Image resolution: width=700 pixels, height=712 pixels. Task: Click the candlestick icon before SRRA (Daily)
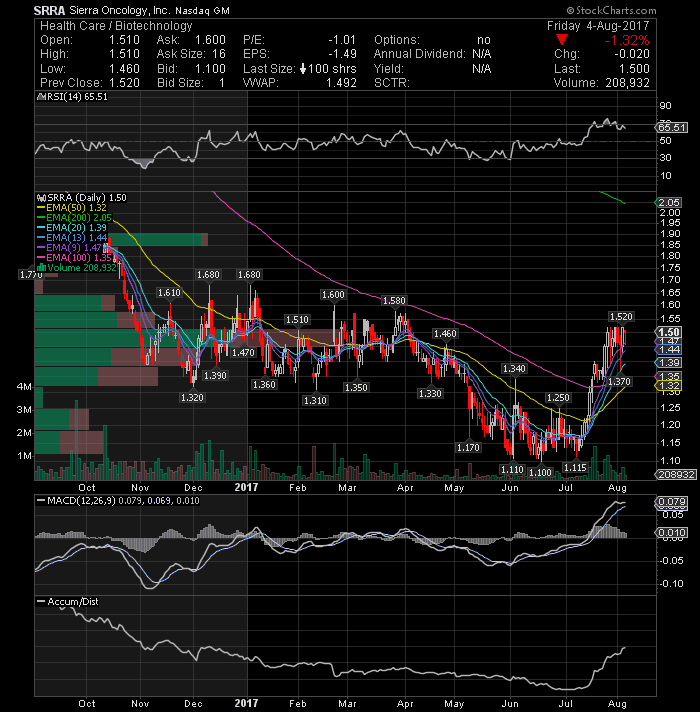pos(42,198)
